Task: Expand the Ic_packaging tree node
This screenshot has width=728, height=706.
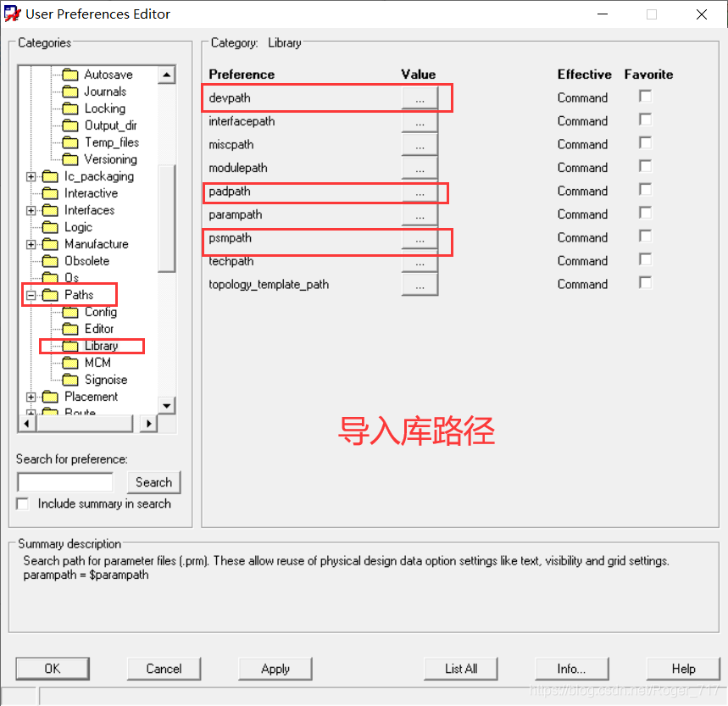Action: [x=31, y=176]
